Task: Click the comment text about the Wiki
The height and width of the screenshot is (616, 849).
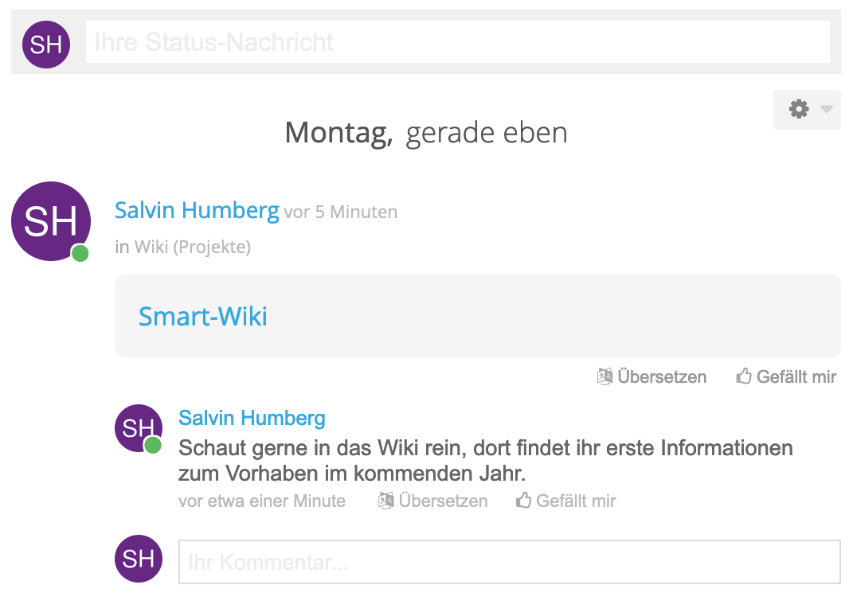Action: (x=486, y=461)
